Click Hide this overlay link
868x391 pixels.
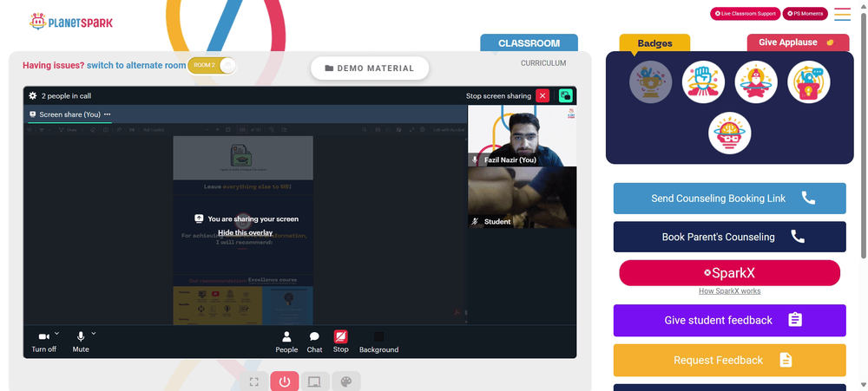point(246,232)
